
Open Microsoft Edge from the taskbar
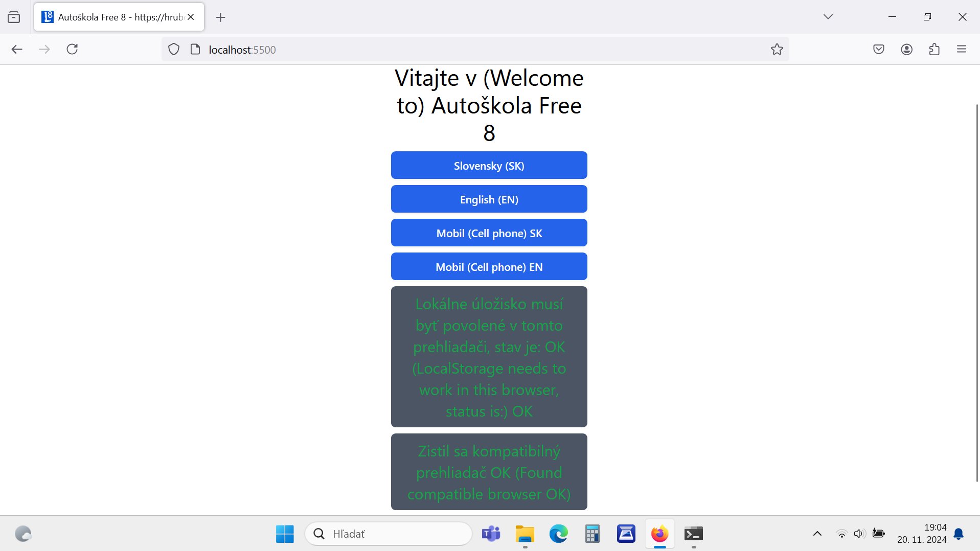(x=558, y=534)
